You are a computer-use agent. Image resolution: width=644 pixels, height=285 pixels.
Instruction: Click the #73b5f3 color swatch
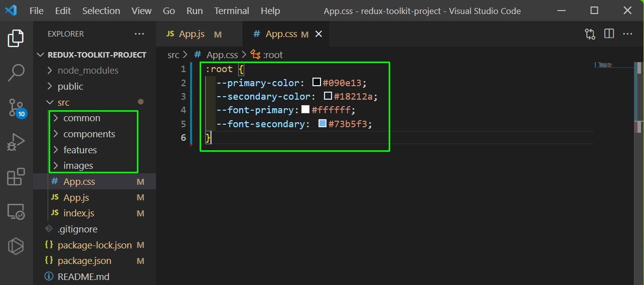click(323, 124)
